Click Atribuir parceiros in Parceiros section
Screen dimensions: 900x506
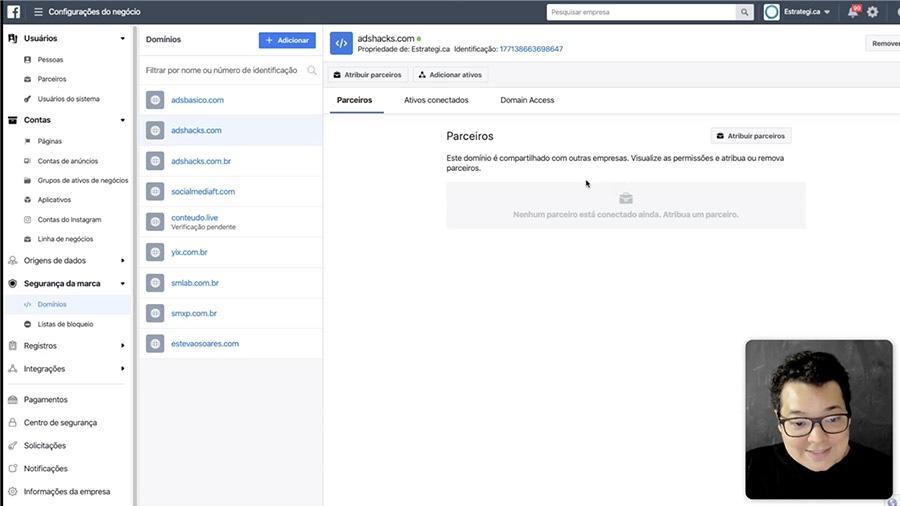751,136
